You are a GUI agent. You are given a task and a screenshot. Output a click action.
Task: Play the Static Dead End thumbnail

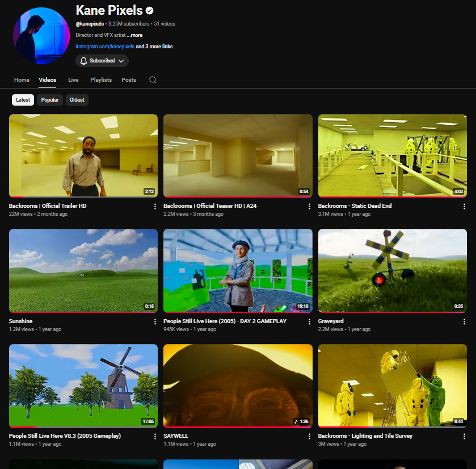coord(393,156)
